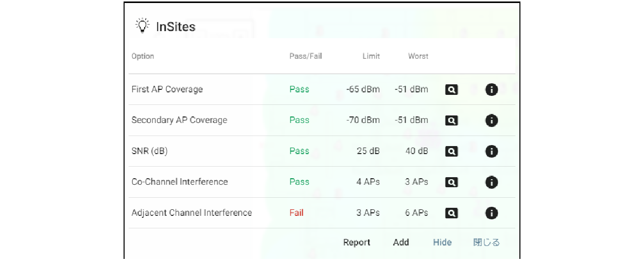Open info icon for Adjacent Channel Interference
Screen dimensions: 644x259
coord(491,213)
